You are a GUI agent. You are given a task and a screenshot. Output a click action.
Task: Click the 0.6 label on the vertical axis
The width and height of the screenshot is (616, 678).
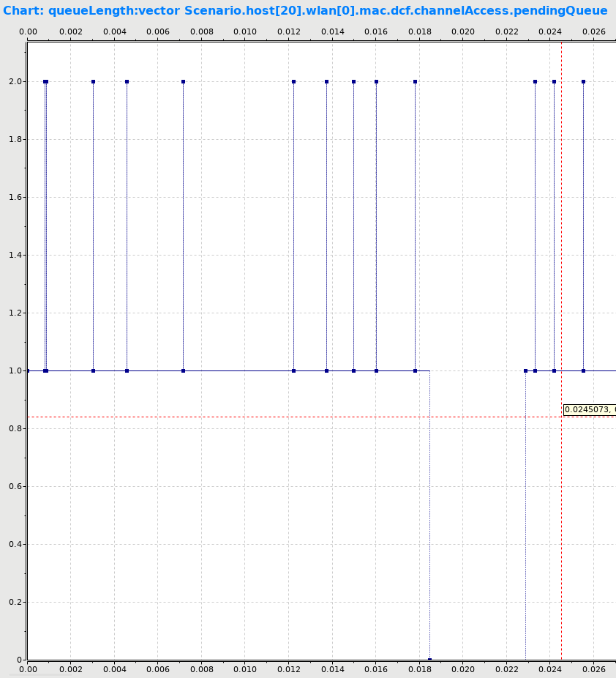pyautogui.click(x=14, y=486)
